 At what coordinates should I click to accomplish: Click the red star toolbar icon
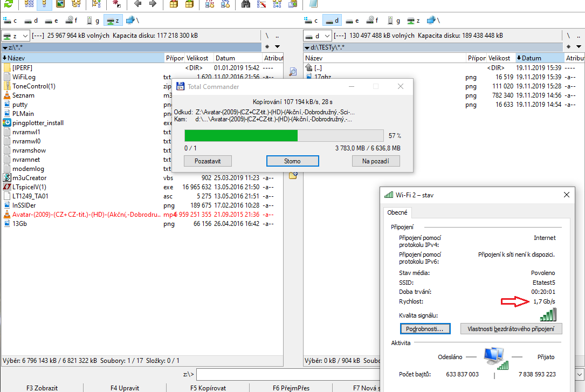(116, 4)
